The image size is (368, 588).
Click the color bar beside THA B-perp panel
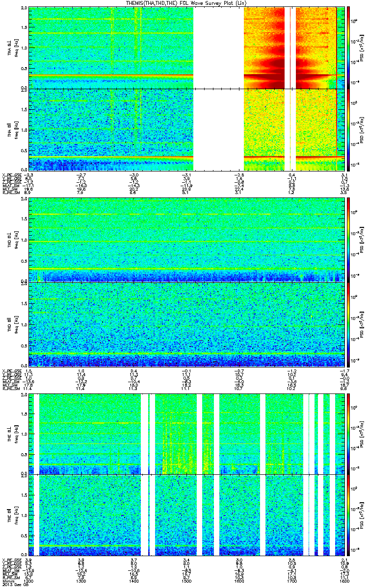coord(348,48)
